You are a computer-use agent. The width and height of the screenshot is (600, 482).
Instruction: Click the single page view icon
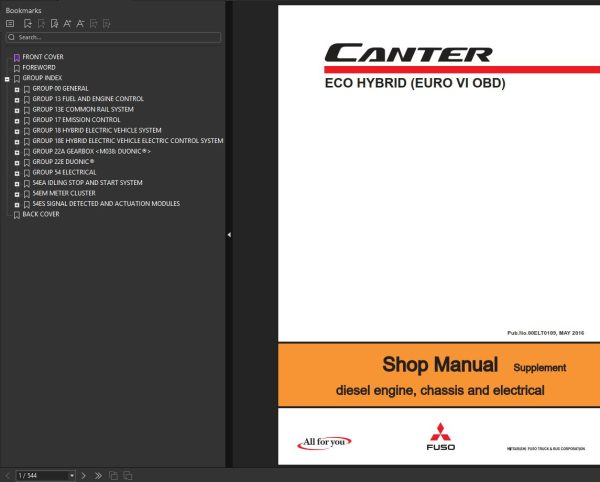click(113, 475)
